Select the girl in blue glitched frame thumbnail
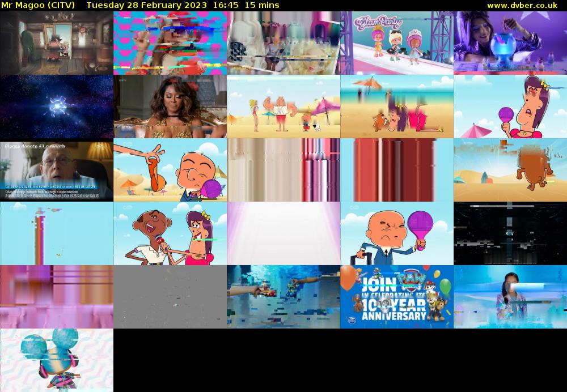This screenshot has width=567, height=392. tap(510, 297)
